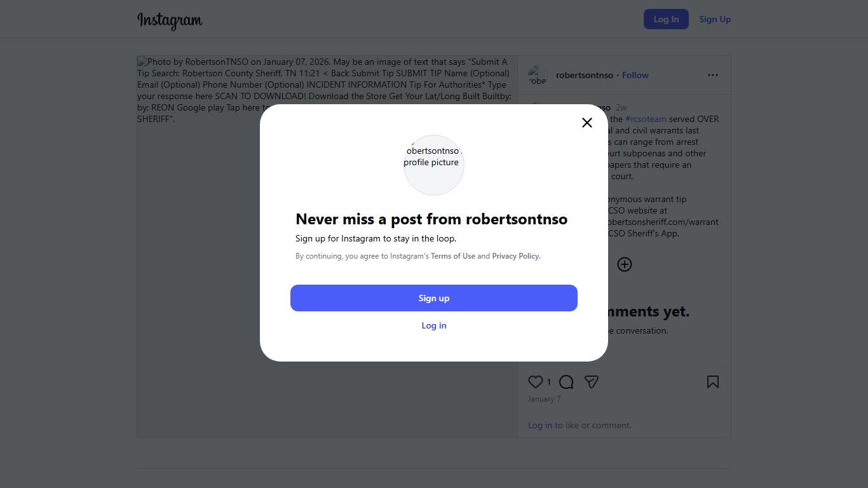Close the sign-up modal dialog

(587, 123)
